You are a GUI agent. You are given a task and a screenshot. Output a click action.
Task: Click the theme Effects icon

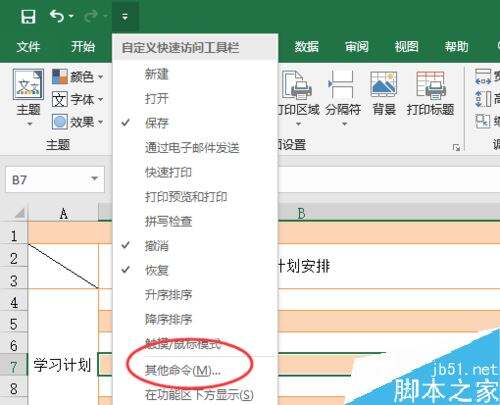coord(60,122)
